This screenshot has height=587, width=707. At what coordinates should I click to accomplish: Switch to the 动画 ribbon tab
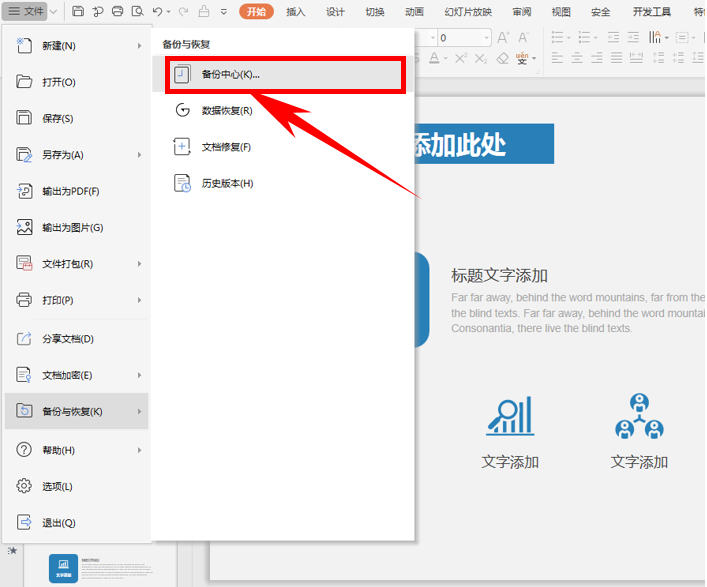(x=414, y=12)
